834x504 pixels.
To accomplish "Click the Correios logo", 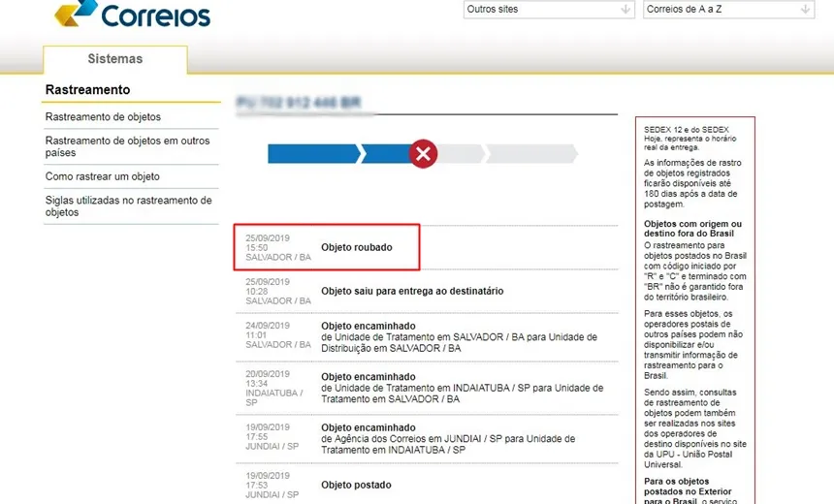I will click(x=132, y=14).
